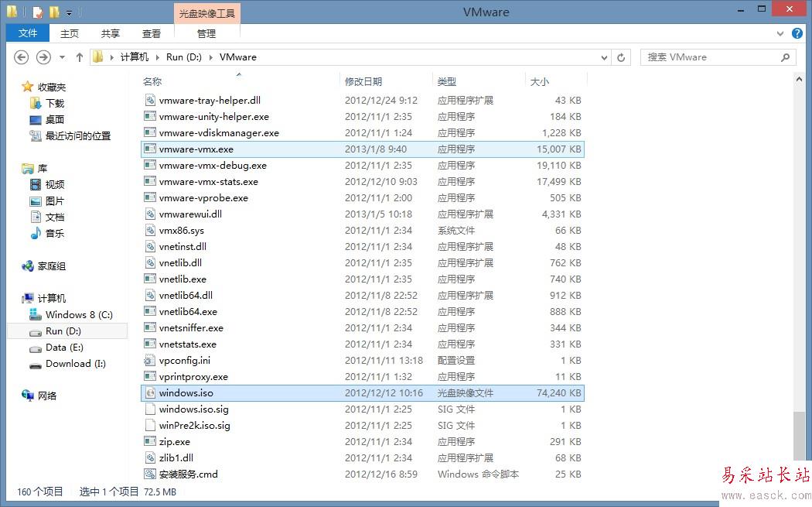The height and width of the screenshot is (507, 812).
Task: Open 桌面 in favorites
Action: coord(54,120)
